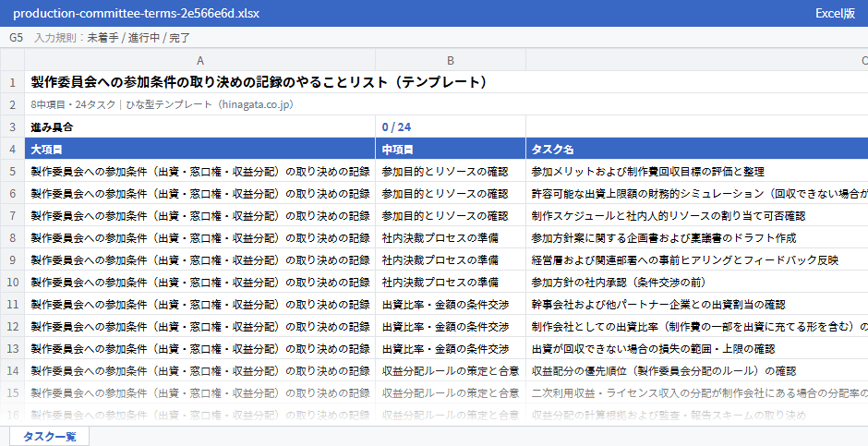The width and height of the screenshot is (868, 446).
Task: Select column A header
Action: [199, 60]
